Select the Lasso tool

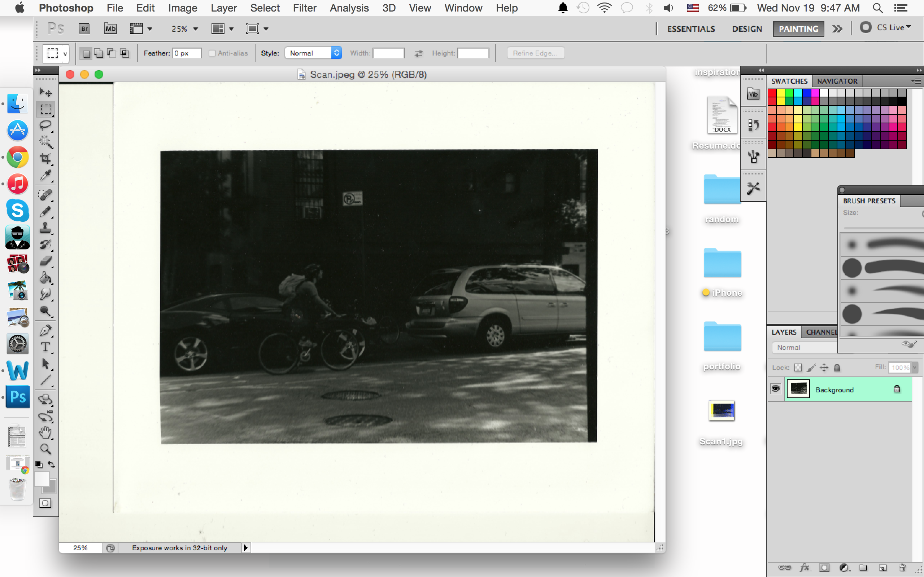pyautogui.click(x=45, y=125)
